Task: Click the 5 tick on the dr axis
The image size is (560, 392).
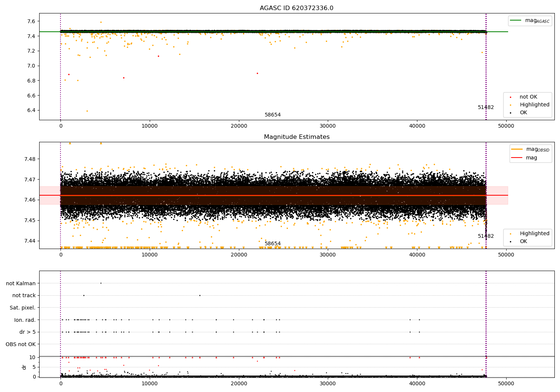Action: (34, 367)
